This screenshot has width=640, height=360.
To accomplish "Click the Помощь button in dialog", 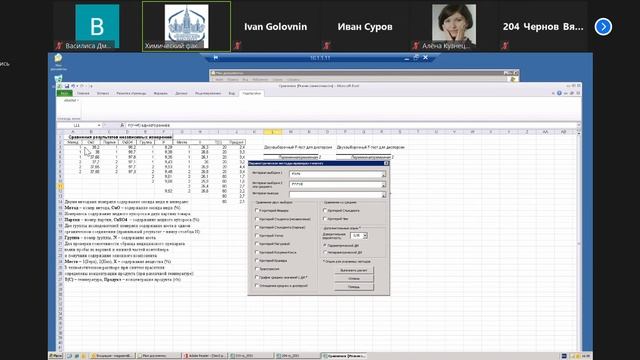I will click(353, 287).
